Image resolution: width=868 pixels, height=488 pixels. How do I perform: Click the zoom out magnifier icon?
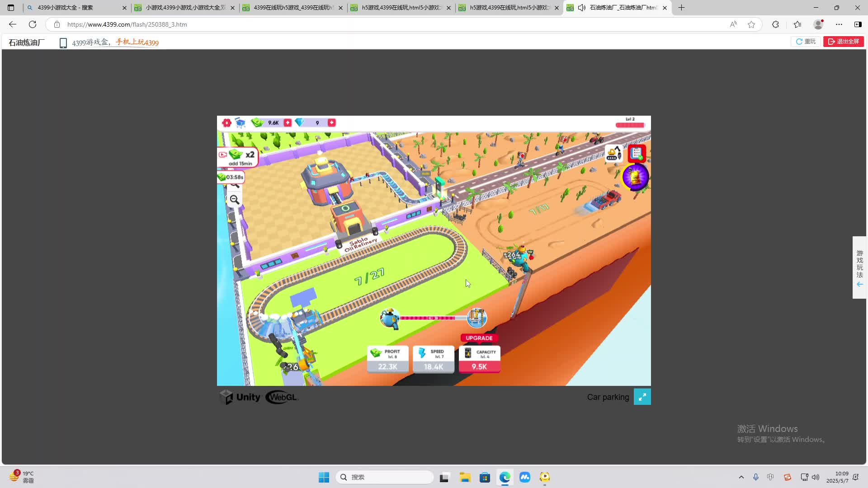pyautogui.click(x=234, y=200)
